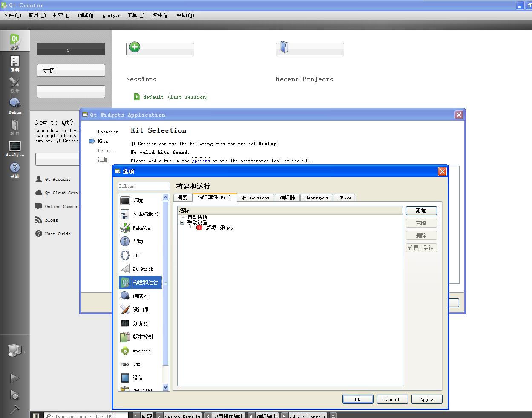
Task: Open the Qt Quick options category
Action: [140, 269]
